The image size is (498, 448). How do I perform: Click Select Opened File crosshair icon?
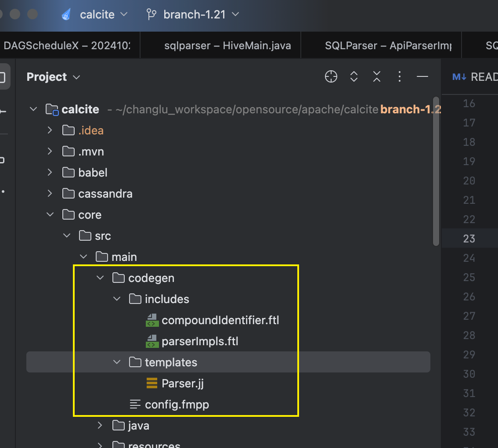coord(331,76)
